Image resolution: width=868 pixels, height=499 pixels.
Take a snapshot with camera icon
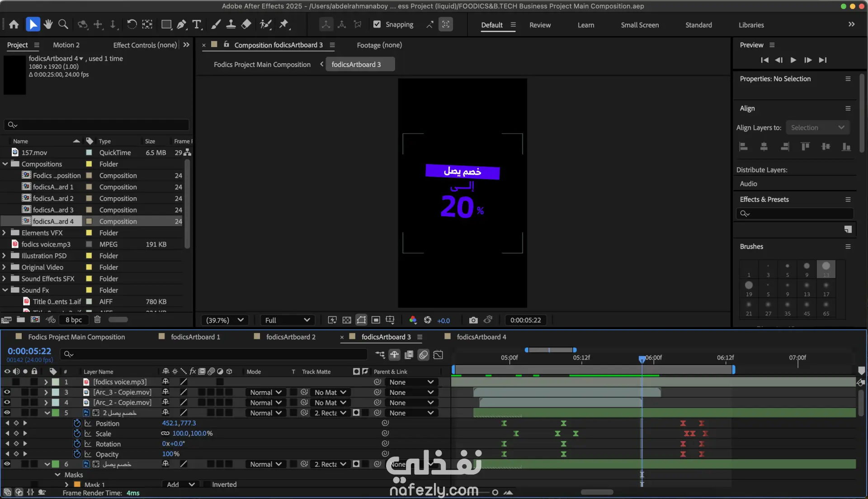pos(473,320)
